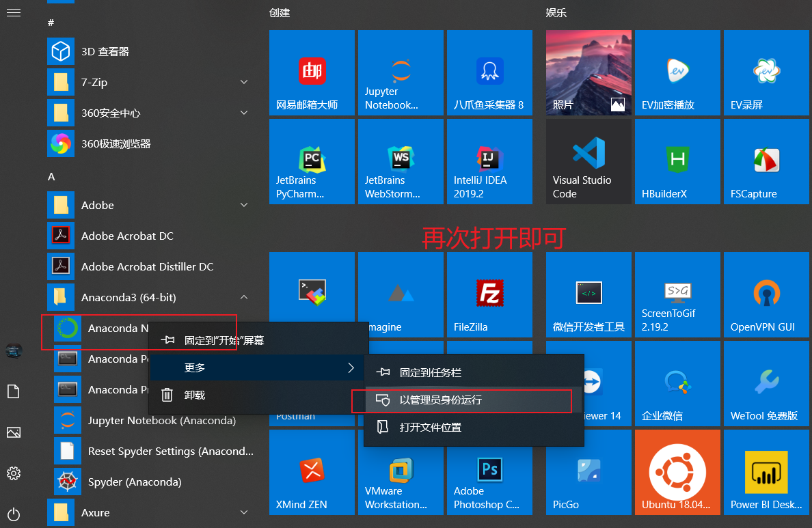Viewport: 812px width, 528px height.
Task: Launch the Jupyter Notebook tile
Action: (x=401, y=72)
